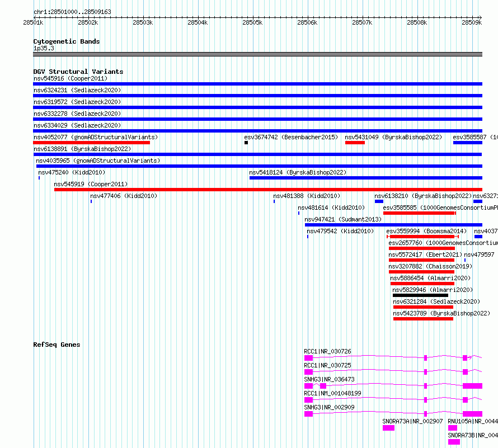Click the RefSeq Genes track title
Image resolution: width=498 pixels, height=448 pixels.
point(57,345)
